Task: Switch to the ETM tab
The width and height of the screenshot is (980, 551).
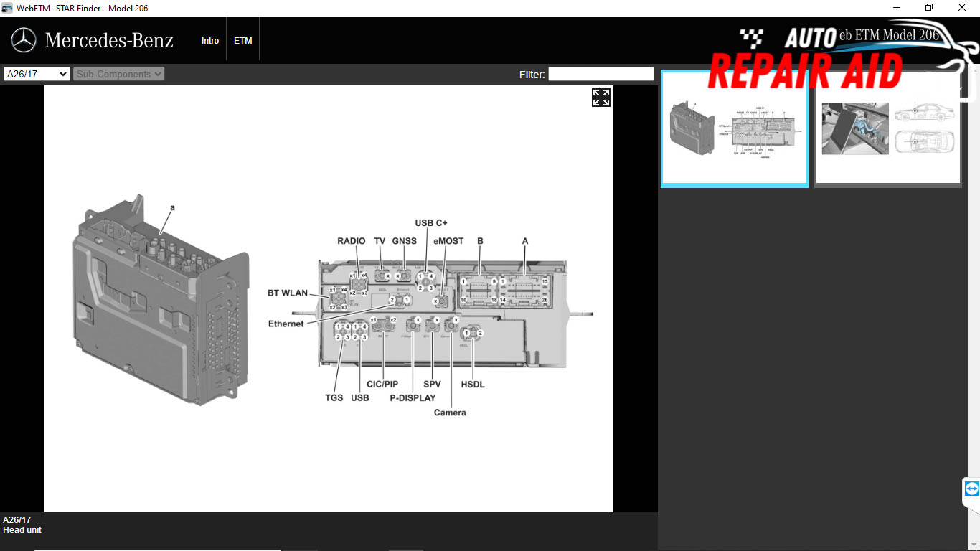Action: pyautogui.click(x=243, y=41)
